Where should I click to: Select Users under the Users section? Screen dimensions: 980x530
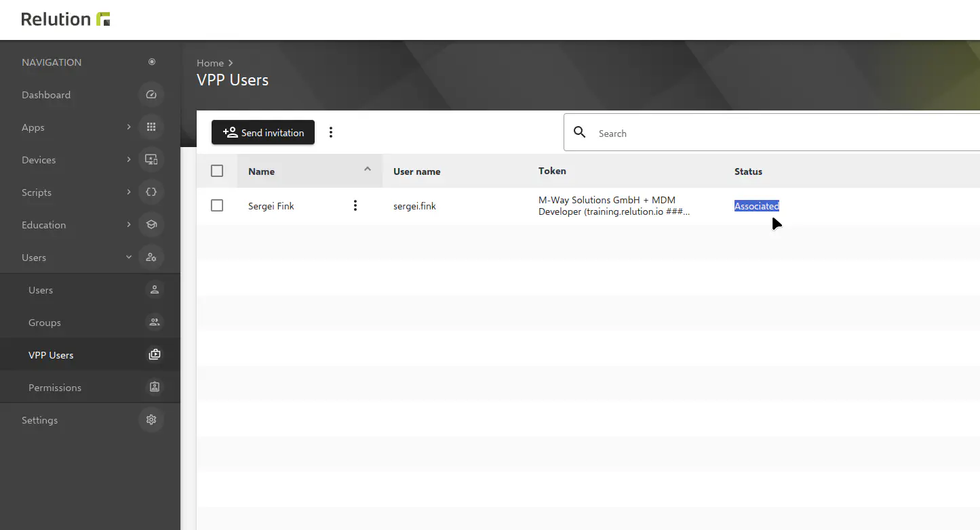(x=41, y=290)
